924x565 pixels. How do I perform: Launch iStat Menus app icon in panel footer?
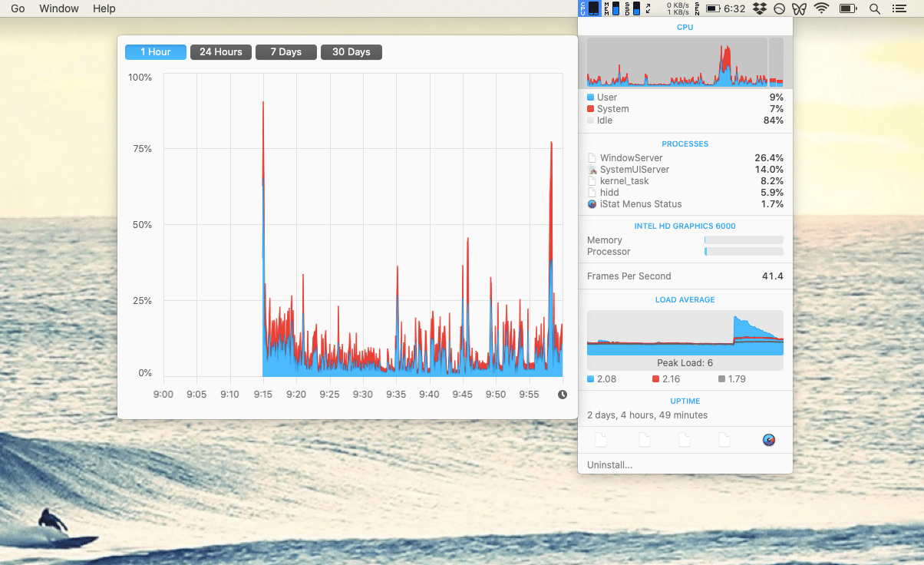(768, 440)
